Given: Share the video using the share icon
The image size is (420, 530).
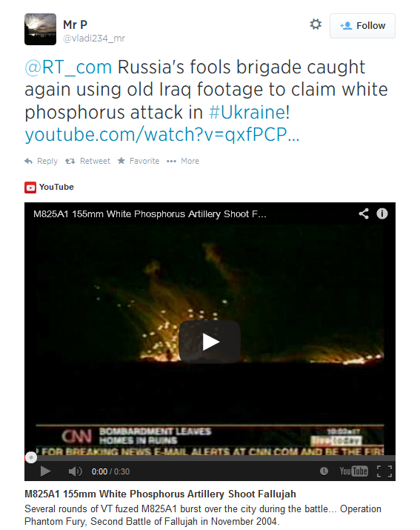Looking at the screenshot, I should coord(364,213).
